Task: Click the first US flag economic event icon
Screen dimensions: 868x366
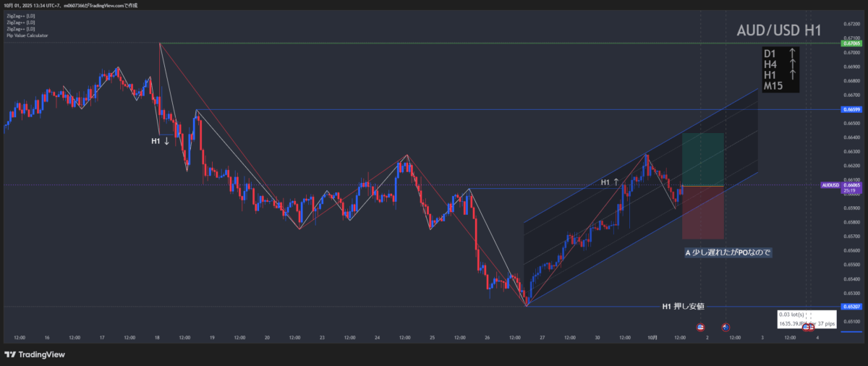Action: pyautogui.click(x=699, y=328)
